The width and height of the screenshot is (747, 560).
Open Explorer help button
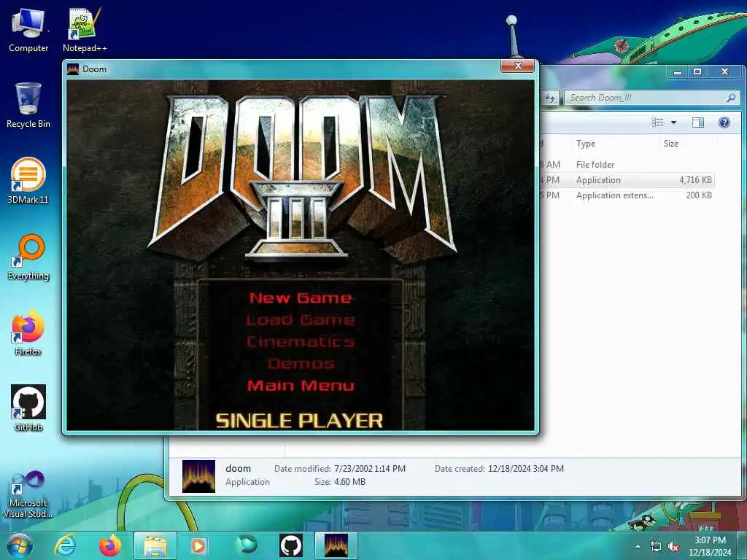pos(724,122)
